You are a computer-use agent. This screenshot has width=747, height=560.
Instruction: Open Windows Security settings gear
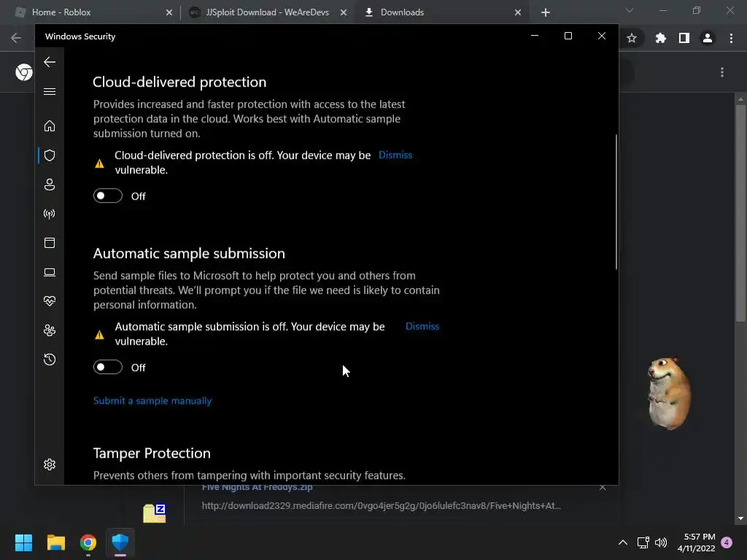tap(50, 464)
